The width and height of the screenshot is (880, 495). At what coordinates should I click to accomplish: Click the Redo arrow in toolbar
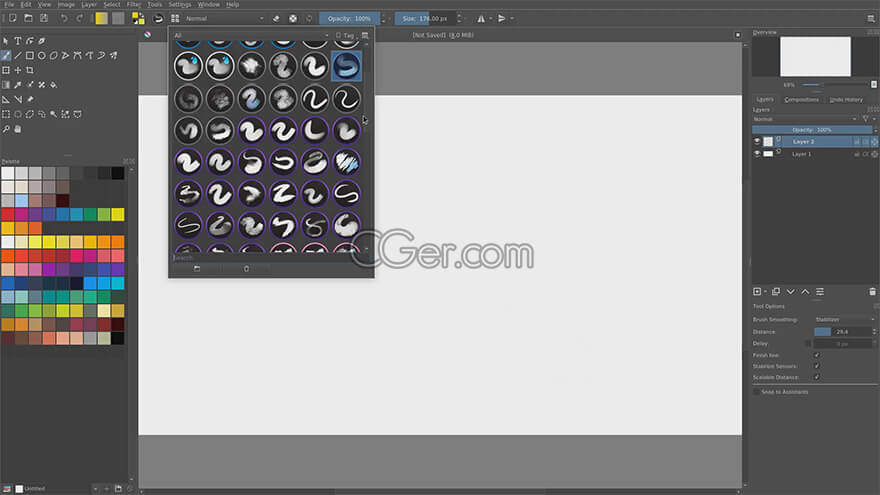(79, 19)
